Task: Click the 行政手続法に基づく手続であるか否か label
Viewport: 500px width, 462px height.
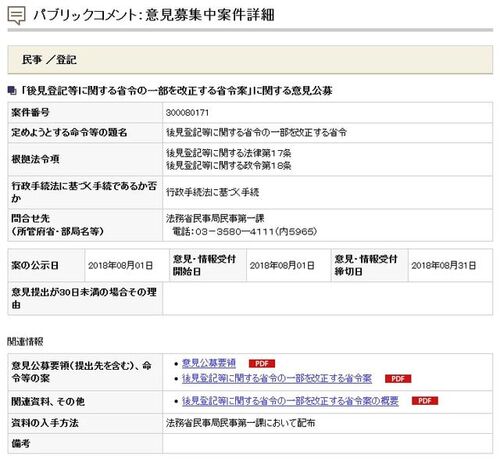Action: (84, 192)
